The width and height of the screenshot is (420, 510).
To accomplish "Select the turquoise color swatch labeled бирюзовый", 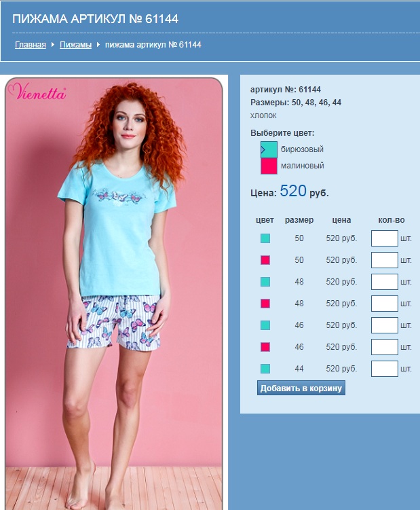I will 269,149.
